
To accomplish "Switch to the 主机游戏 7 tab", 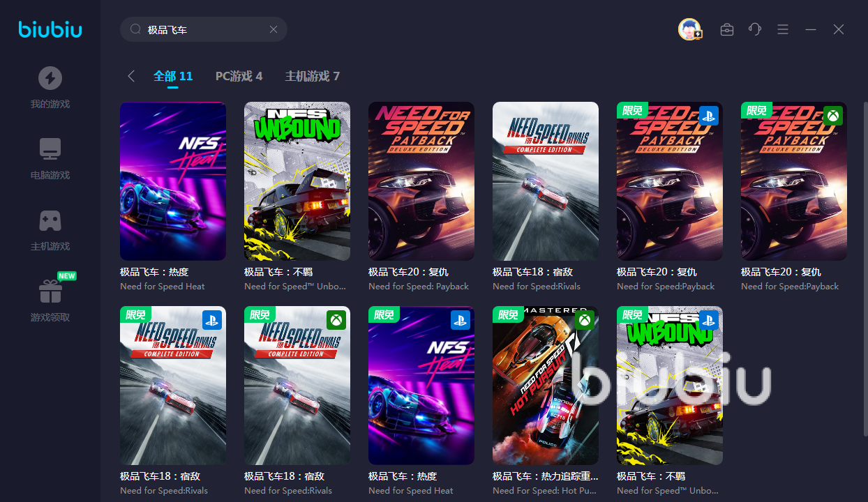I will coord(312,76).
